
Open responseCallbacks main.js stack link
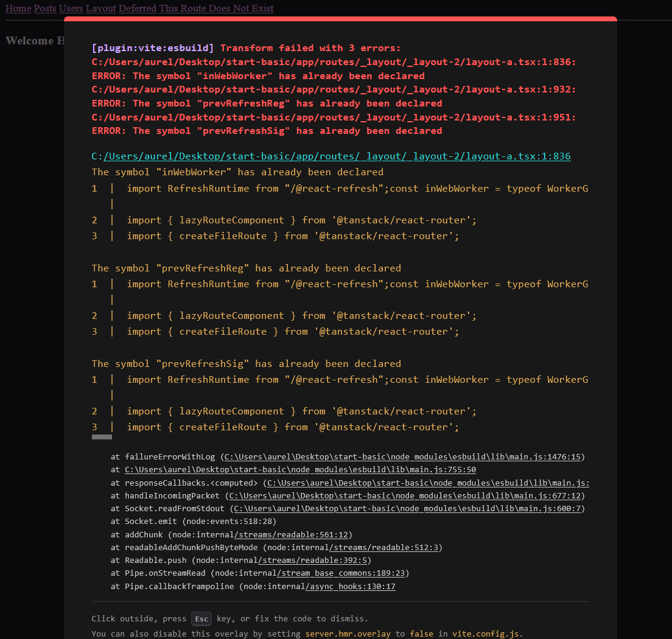tap(428, 483)
